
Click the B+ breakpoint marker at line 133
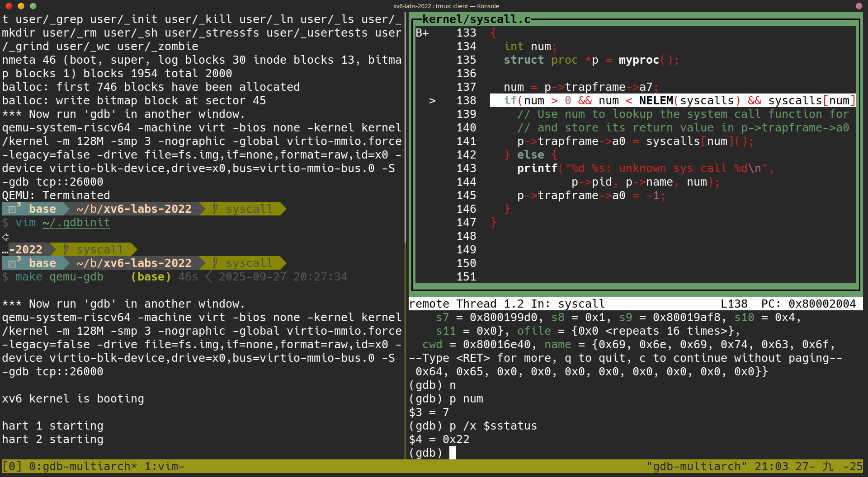pyautogui.click(x=423, y=33)
